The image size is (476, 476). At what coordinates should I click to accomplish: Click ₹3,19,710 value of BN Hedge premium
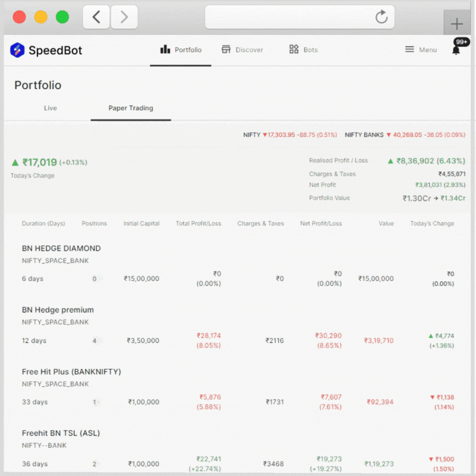tap(379, 341)
